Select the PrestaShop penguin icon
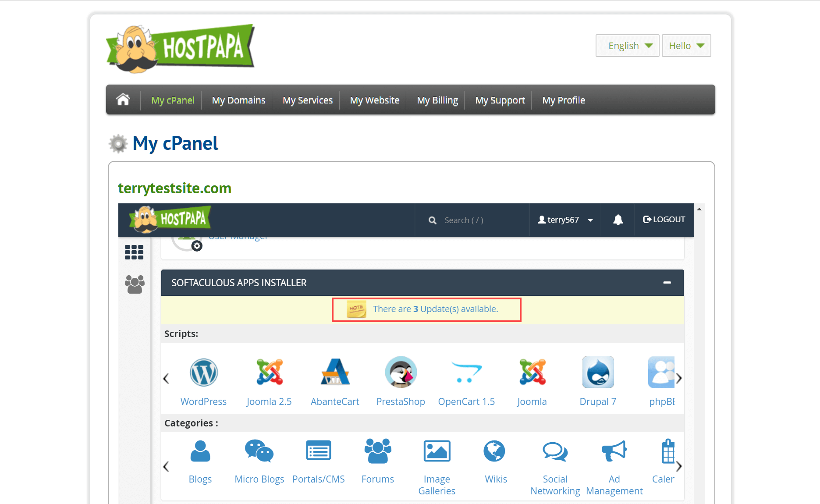 point(401,372)
